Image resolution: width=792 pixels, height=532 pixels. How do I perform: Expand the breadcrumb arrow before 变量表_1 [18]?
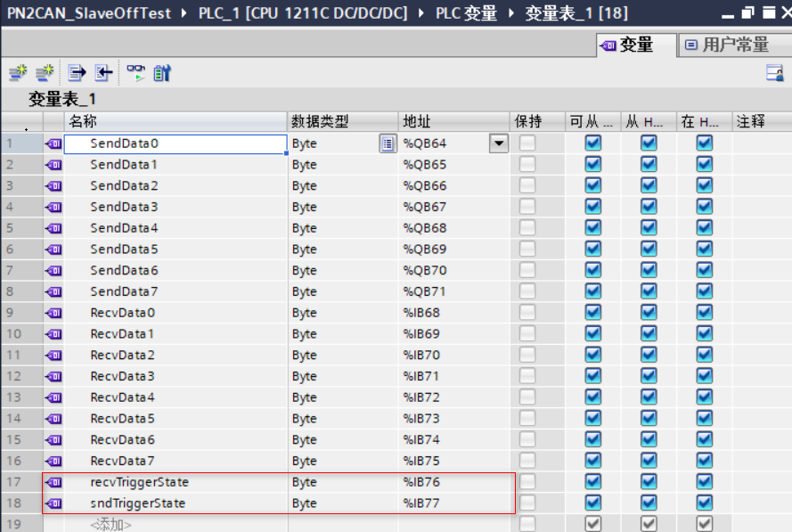click(x=510, y=13)
